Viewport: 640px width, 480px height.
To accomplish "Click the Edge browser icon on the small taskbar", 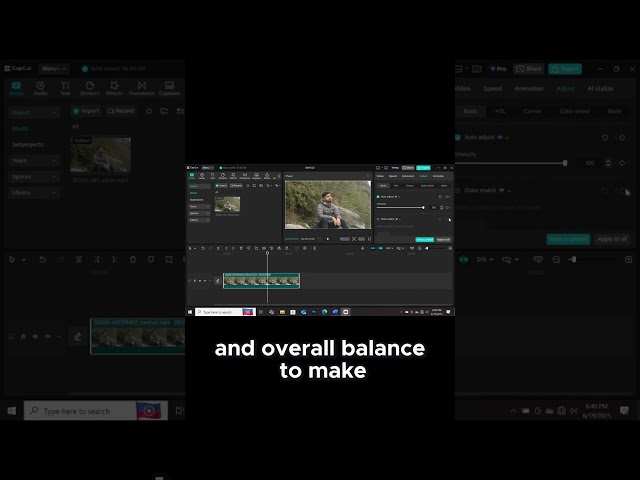I will point(324,312).
